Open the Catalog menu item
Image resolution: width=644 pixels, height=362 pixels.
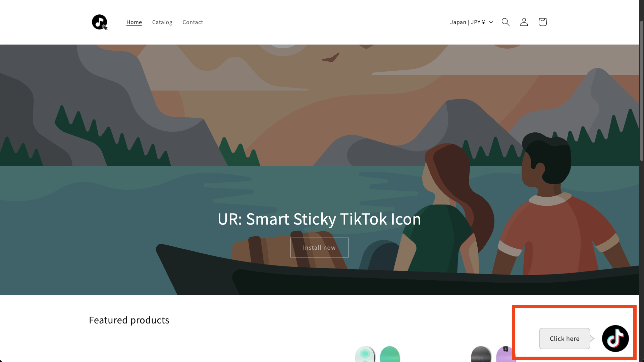(x=162, y=22)
